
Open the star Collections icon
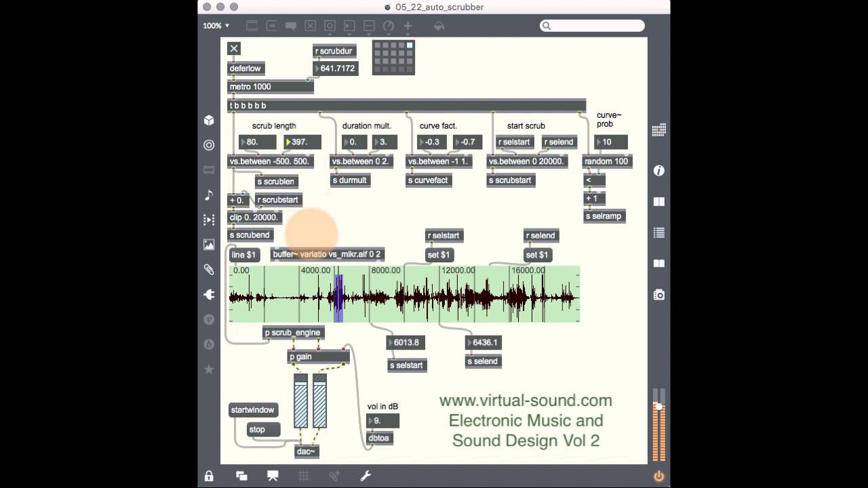pos(209,369)
